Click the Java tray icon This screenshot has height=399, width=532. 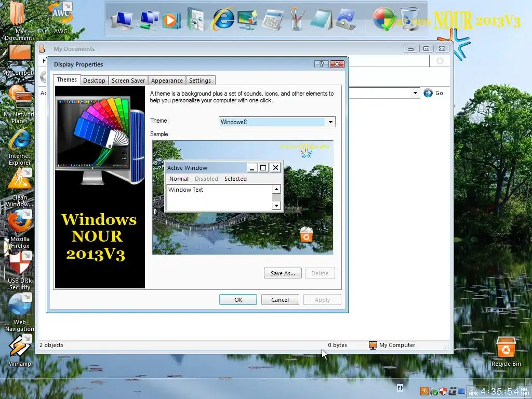[424, 391]
